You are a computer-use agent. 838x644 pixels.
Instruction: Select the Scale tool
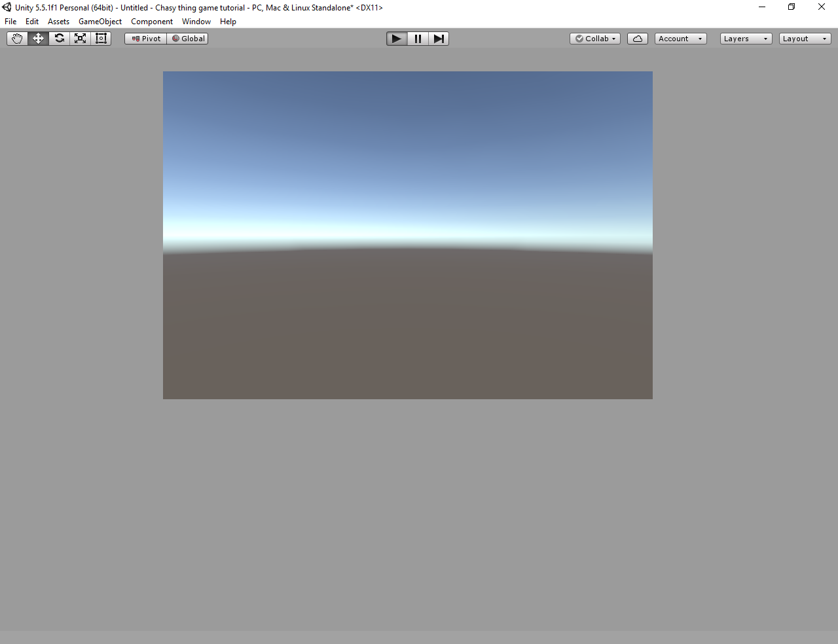[80, 39]
